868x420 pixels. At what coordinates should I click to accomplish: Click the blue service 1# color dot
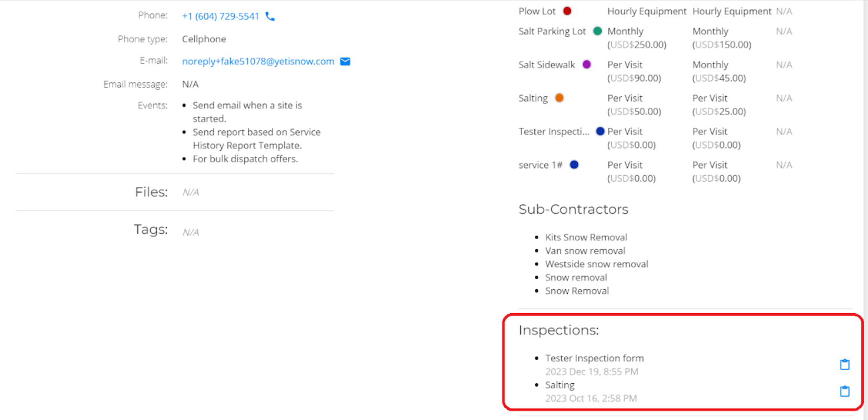574,165
